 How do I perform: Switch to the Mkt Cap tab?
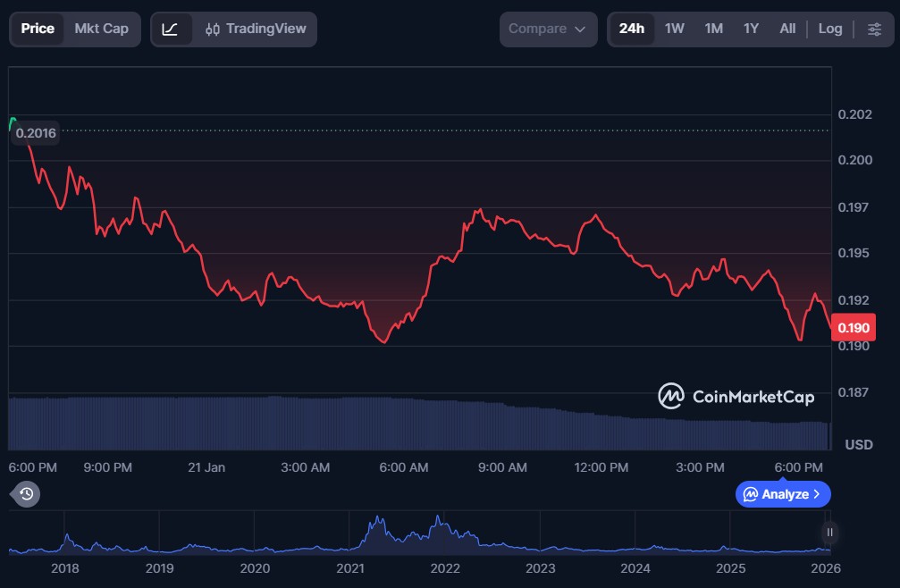click(101, 29)
